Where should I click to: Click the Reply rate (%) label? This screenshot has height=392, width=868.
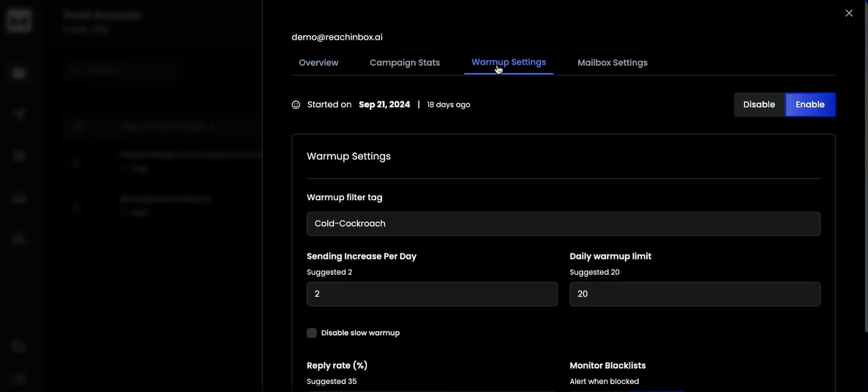pos(337,366)
